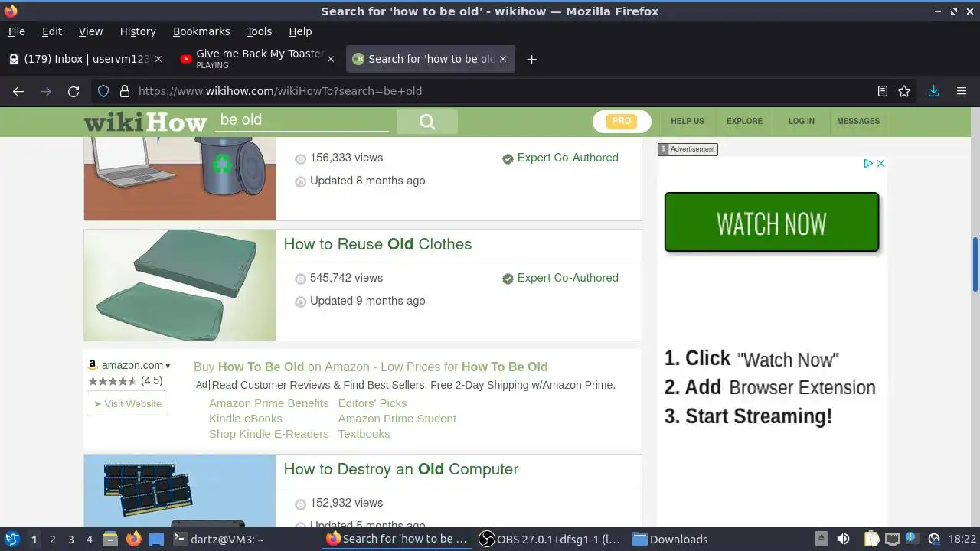Launch Firefox from the taskbar launcher

coord(133,540)
